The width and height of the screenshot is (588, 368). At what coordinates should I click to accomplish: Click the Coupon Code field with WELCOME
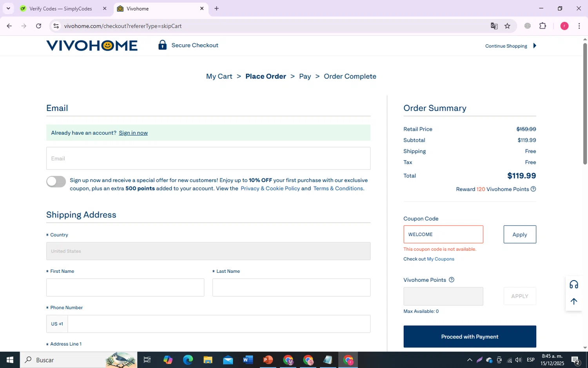pos(443,234)
